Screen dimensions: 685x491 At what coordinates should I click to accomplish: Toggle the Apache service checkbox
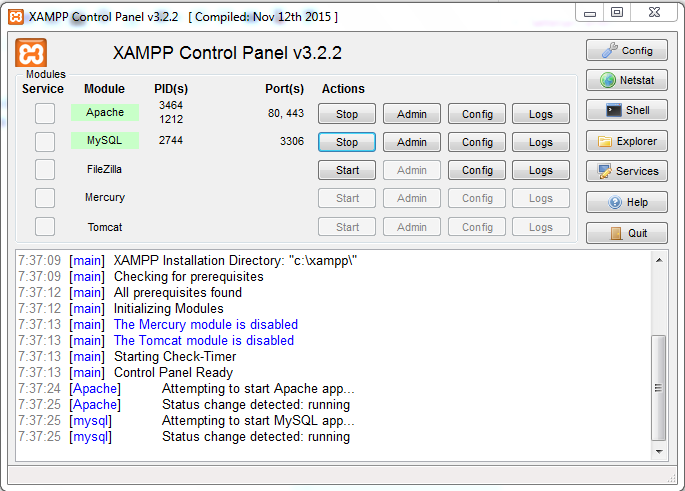[x=45, y=114]
